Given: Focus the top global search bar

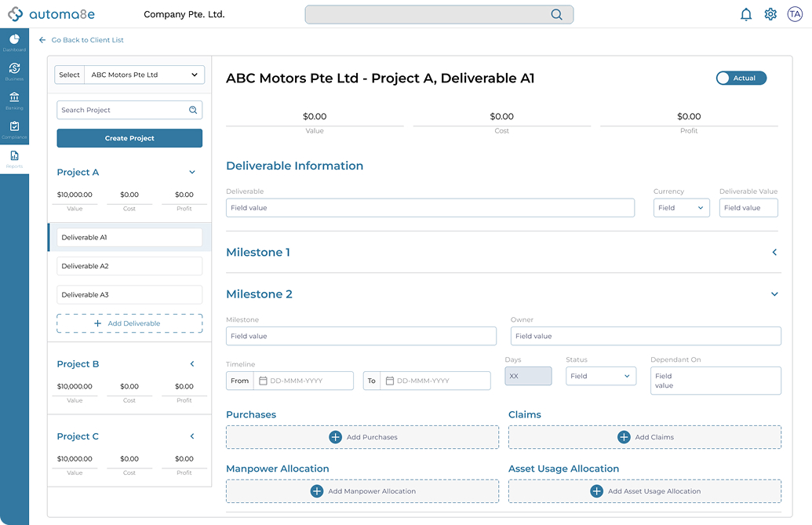Looking at the screenshot, I should (x=439, y=14).
